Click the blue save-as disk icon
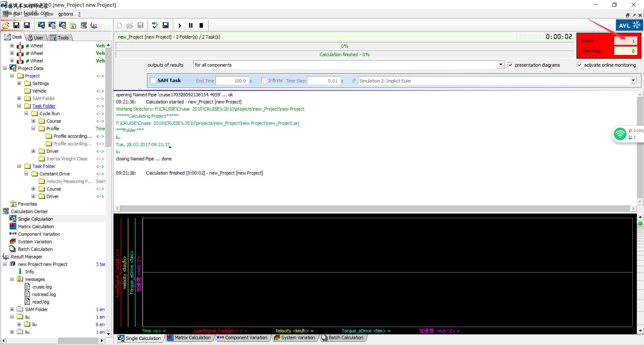644x345 pixels. [27, 25]
